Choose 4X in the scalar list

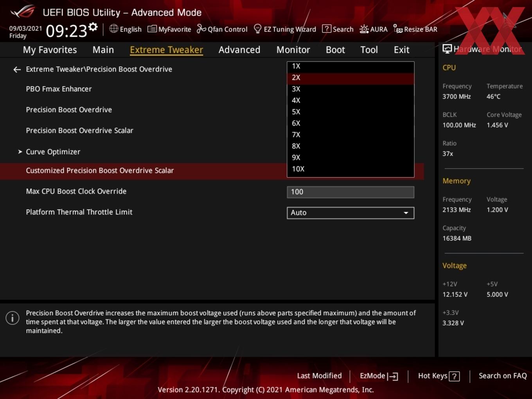(350, 101)
